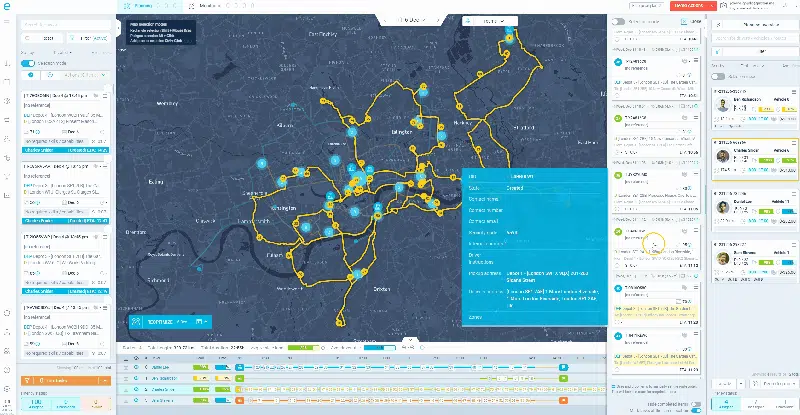Select the highlighted yellow-bordered driver card
The image size is (800, 415).
pos(756,160)
